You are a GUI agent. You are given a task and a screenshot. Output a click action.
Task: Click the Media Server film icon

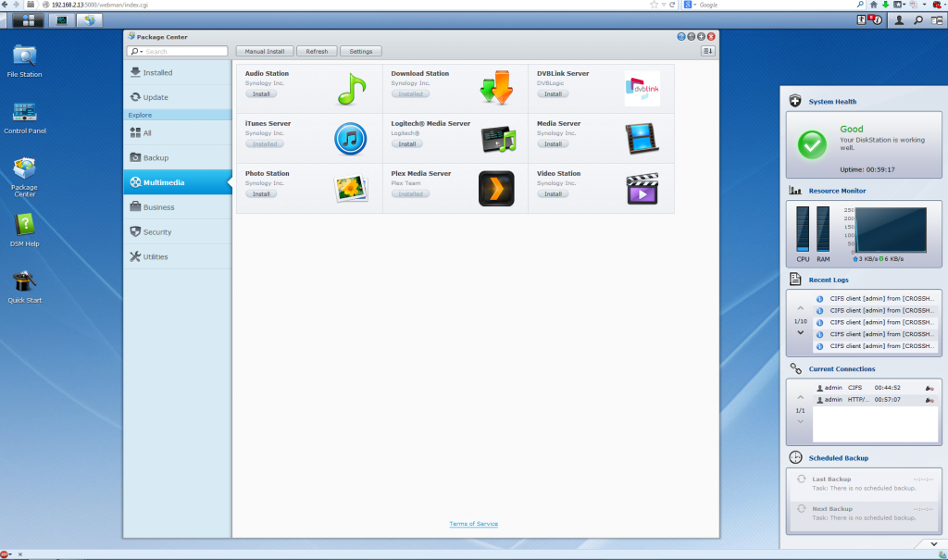point(642,139)
